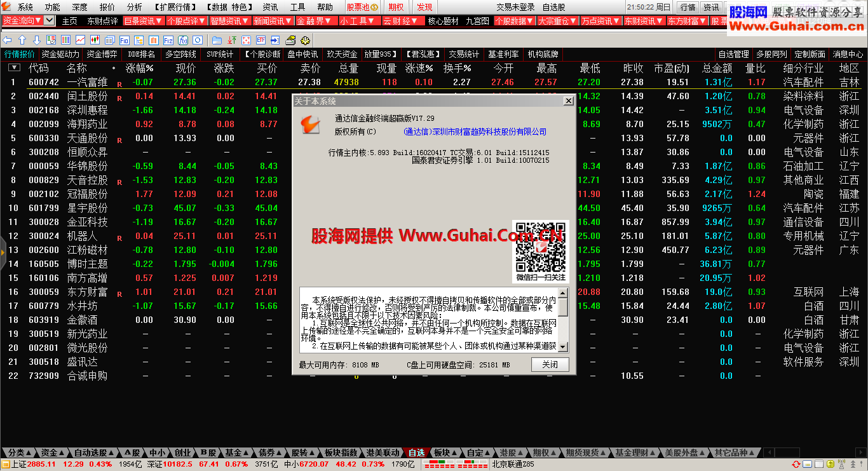The width and height of the screenshot is (868, 471).
Task: Click the up arrow toolbar icon
Action: 22,39
